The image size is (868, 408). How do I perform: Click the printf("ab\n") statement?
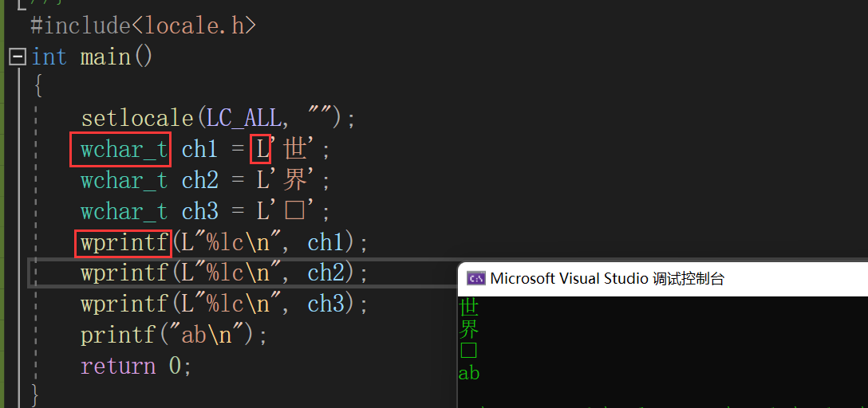pyautogui.click(x=174, y=335)
